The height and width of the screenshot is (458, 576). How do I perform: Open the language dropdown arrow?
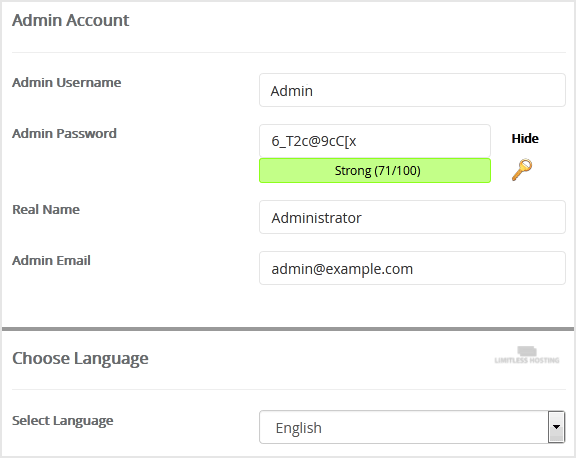pyautogui.click(x=557, y=427)
